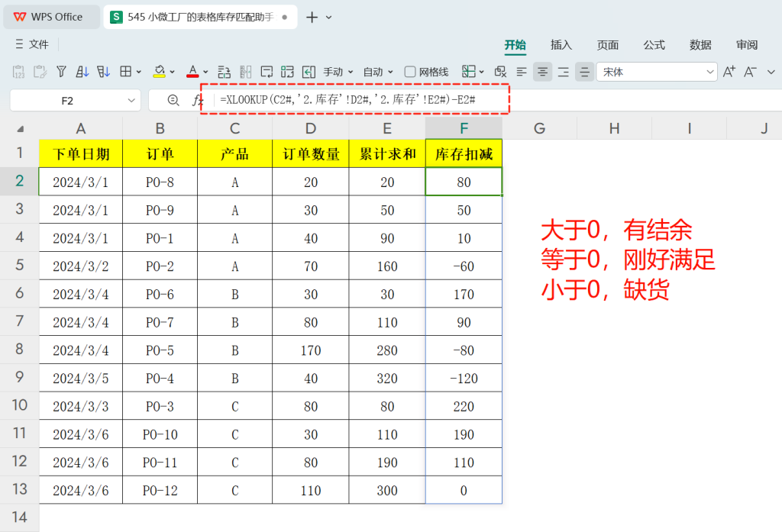Image resolution: width=782 pixels, height=532 pixels.
Task: Open font color dropdown arrow
Action: coord(205,73)
